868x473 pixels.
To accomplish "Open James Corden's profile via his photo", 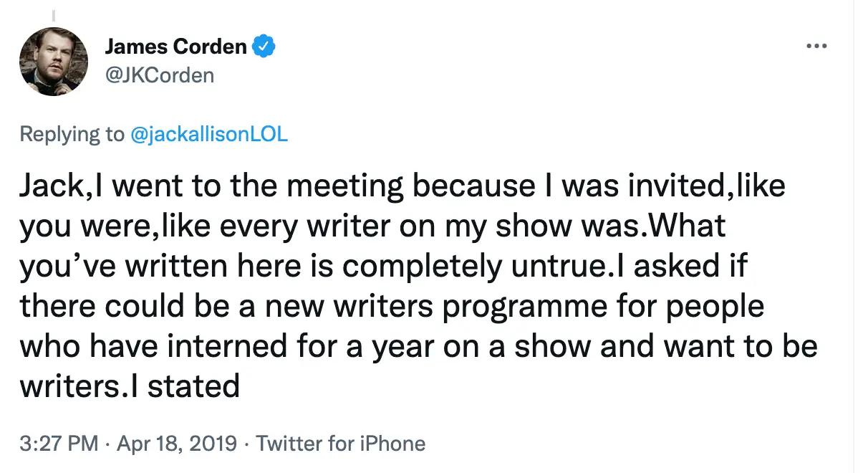I will click(53, 62).
